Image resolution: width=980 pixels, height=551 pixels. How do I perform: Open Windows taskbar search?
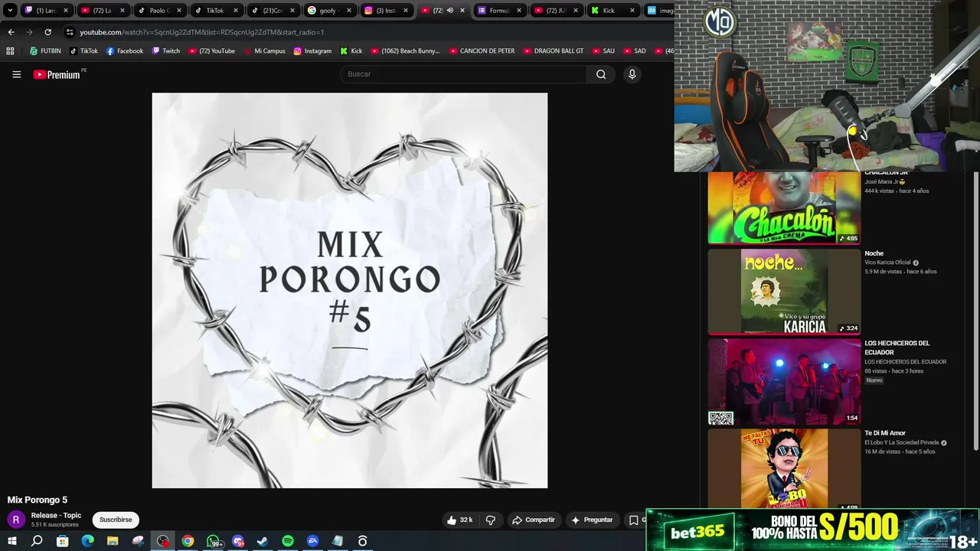pyautogui.click(x=37, y=541)
